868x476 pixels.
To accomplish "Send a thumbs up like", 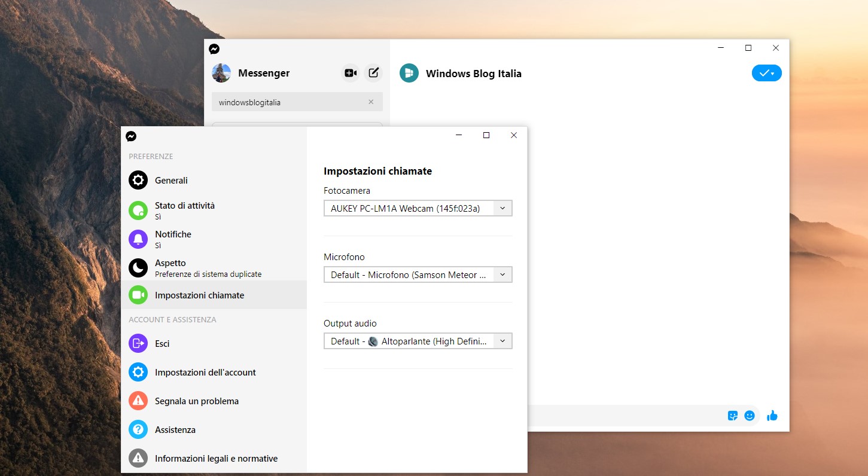I will pos(772,416).
